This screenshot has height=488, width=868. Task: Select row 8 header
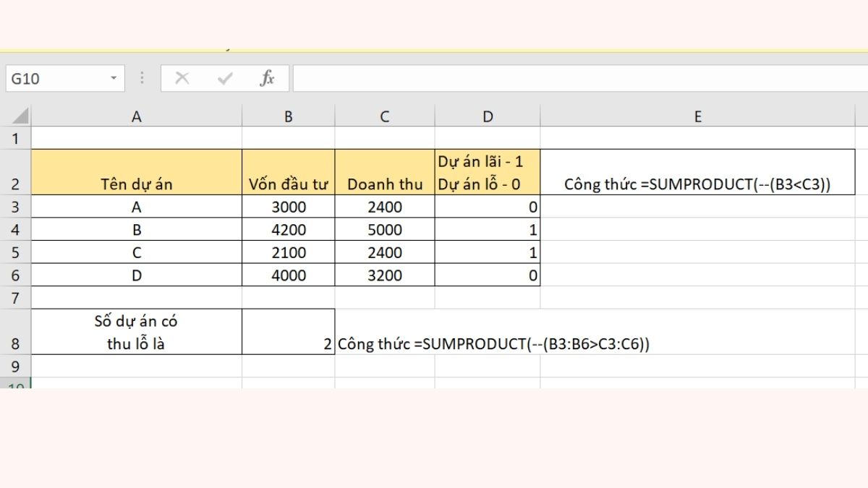(16, 331)
